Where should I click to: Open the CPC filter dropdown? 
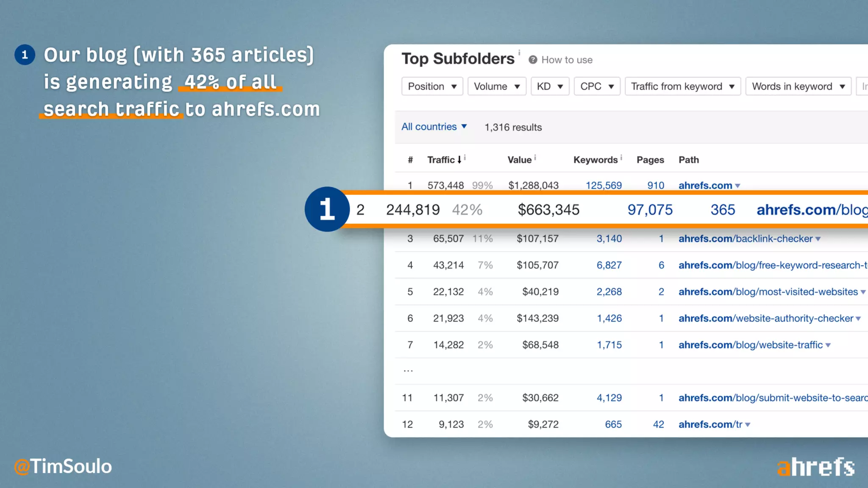(597, 86)
